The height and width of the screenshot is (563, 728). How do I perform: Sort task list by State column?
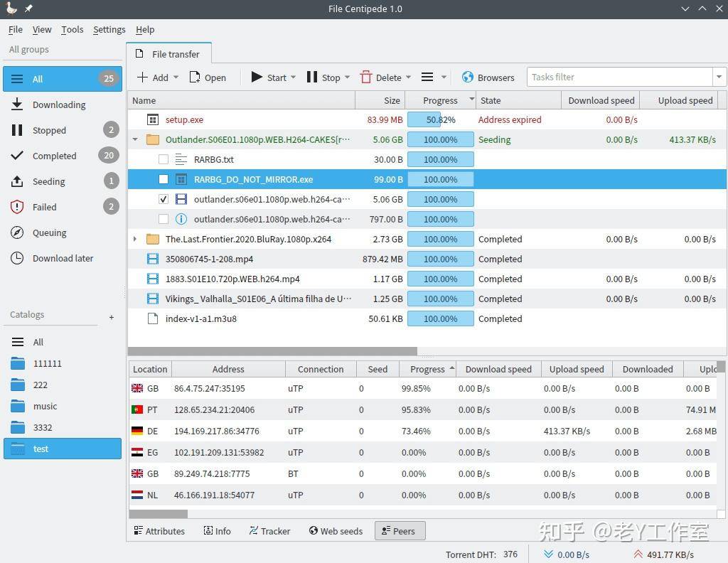(518, 100)
